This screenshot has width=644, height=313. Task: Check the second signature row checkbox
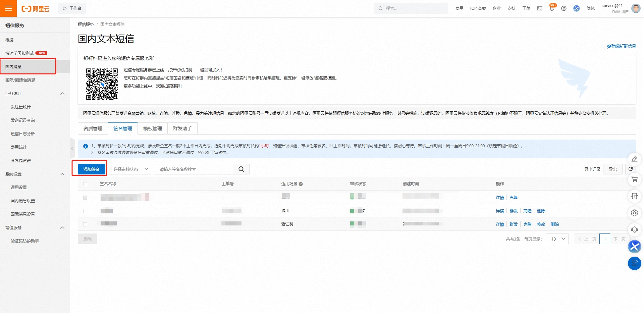tap(85, 211)
